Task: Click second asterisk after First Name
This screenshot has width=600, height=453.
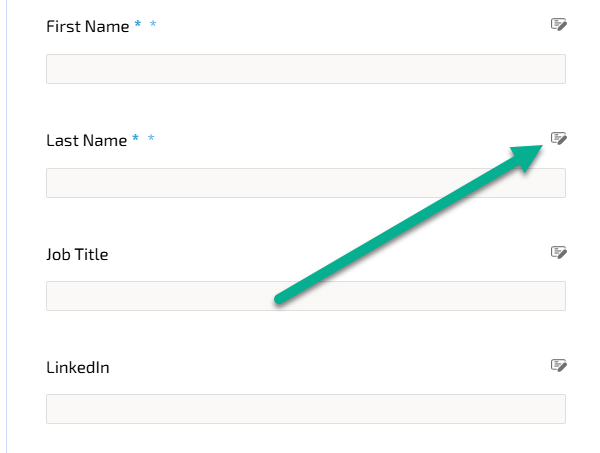Action: 152,25
